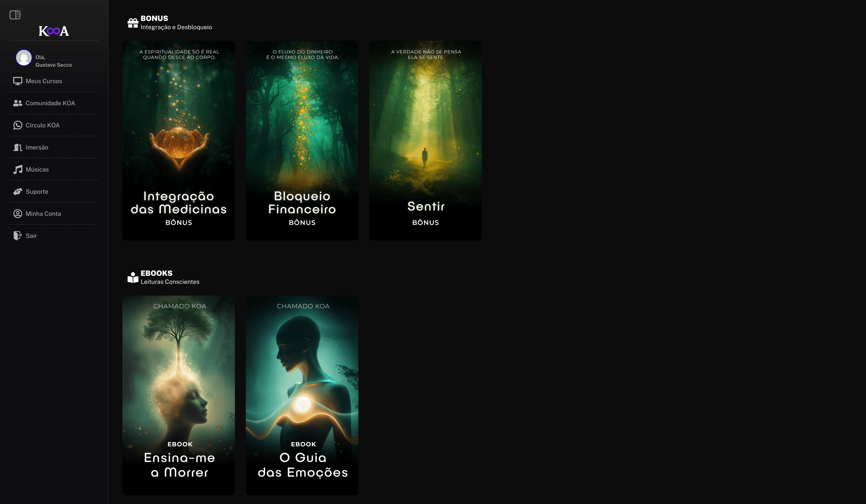The width and height of the screenshot is (866, 504).
Task: Open the Comunidade KOA menu item
Action: click(50, 103)
